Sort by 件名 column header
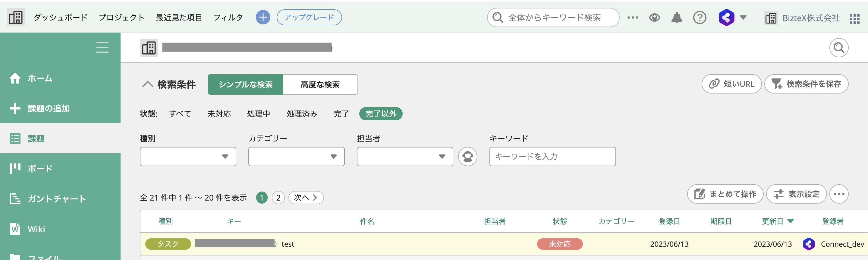 (367, 222)
